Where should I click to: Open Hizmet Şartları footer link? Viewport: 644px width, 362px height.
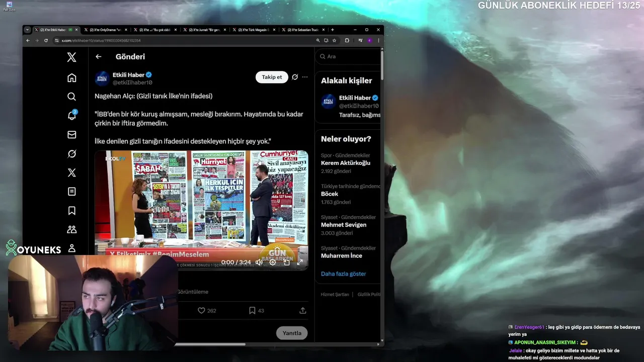click(x=335, y=294)
